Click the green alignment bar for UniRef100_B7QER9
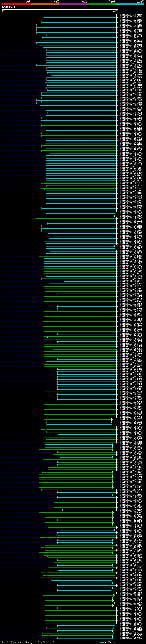This screenshot has height=644, width=146. [79, 98]
